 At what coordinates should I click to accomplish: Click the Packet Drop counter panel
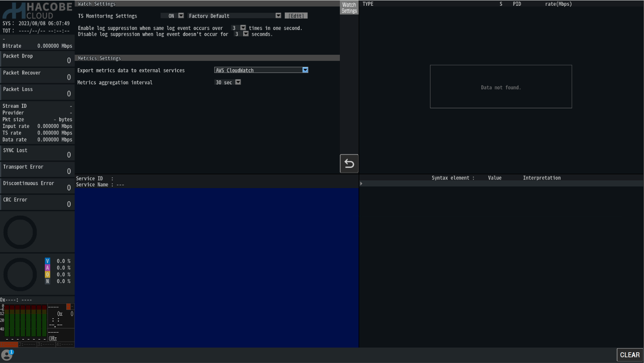click(37, 58)
